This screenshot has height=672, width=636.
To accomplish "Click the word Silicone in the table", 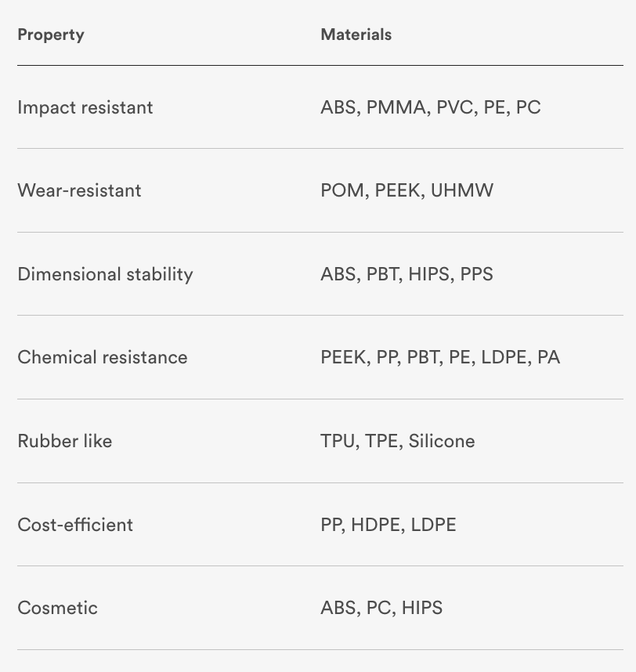I will (x=442, y=441).
